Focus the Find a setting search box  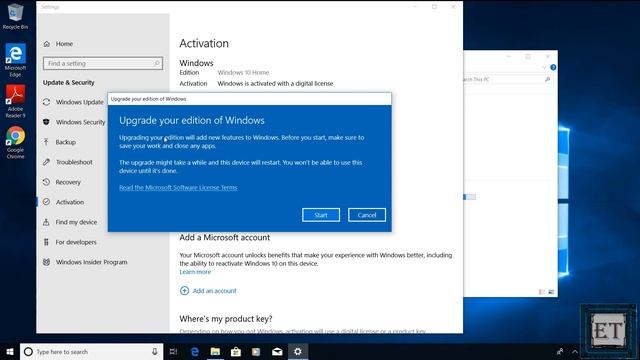click(x=103, y=63)
